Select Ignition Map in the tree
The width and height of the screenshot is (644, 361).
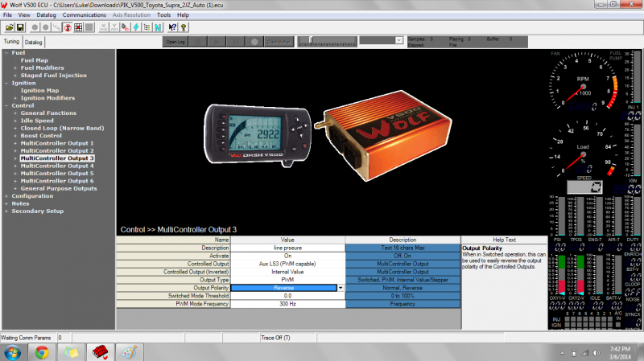pos(39,91)
